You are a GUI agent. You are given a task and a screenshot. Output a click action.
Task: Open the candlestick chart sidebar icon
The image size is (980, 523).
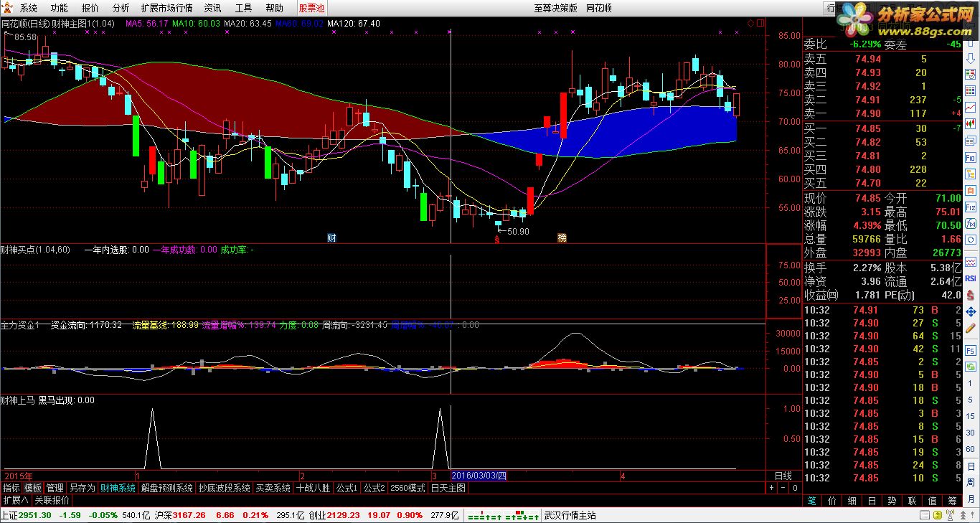pyautogui.click(x=970, y=123)
